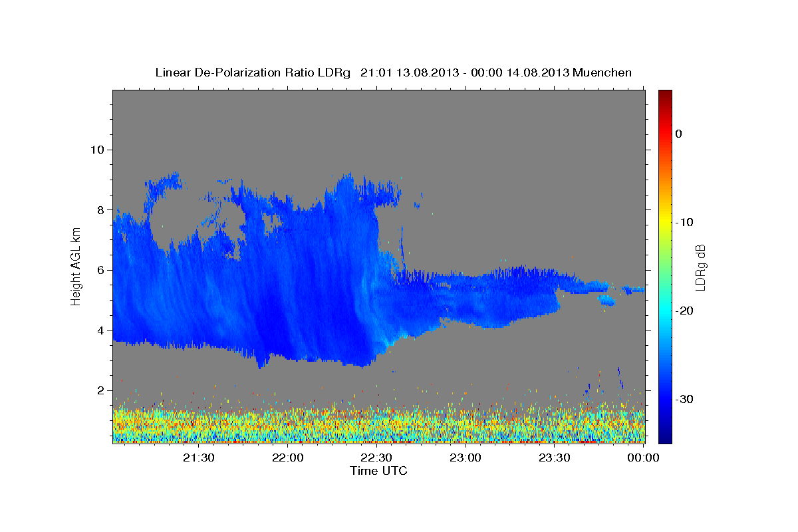Screen dimensions: 798x532
Task: Click the 'LDRg dB' colorbar label
Action: click(700, 267)
